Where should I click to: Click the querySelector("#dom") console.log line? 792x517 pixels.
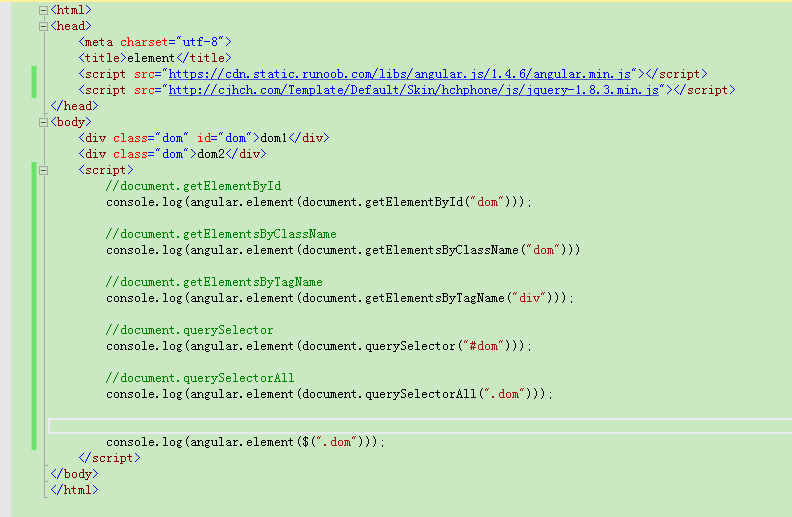pos(319,346)
